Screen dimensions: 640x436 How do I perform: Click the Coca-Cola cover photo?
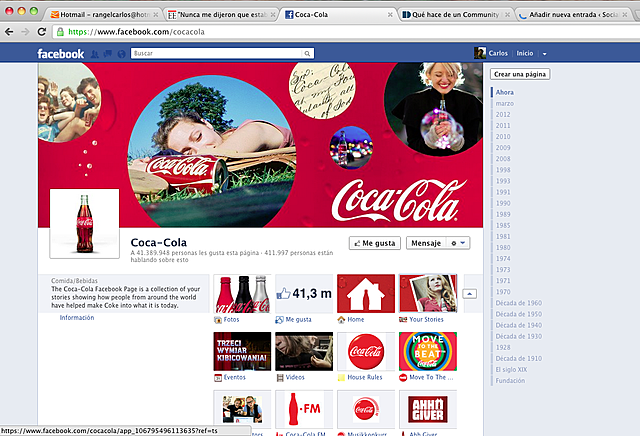tap(260, 145)
